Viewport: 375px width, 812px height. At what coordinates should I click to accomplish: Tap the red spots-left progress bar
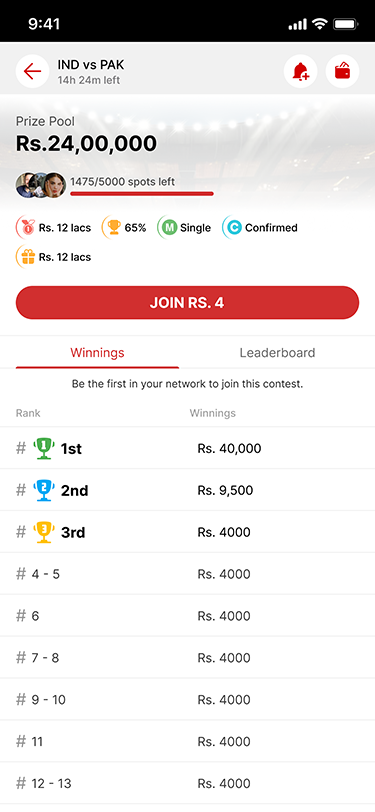click(142, 194)
